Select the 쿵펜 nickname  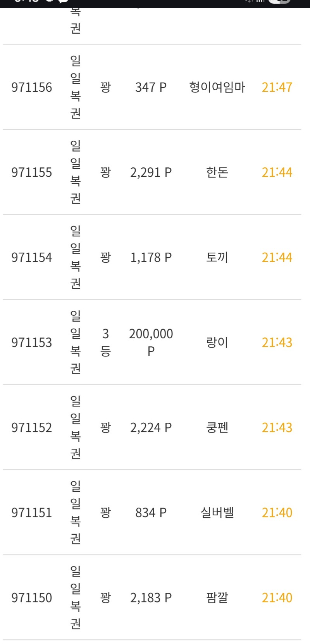pyautogui.click(x=217, y=427)
